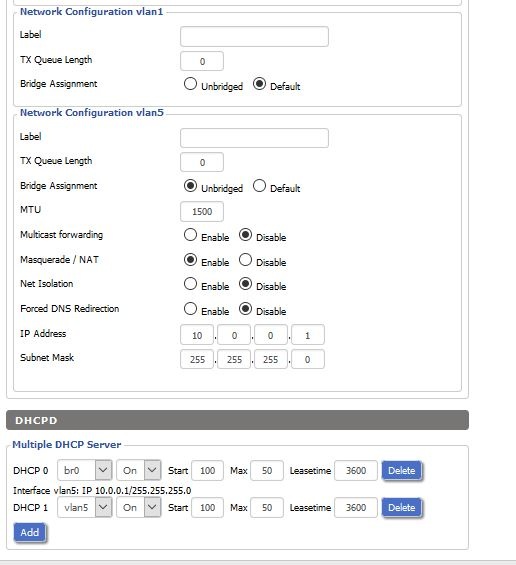Viewport: 516px width, 565px height.
Task: Open DHCP 0 interface dropdown showing br0
Action: point(85,470)
